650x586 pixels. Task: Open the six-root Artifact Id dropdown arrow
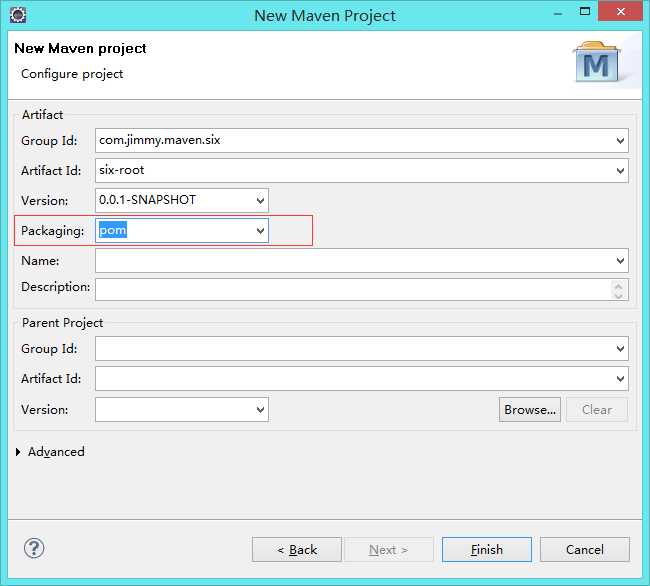(x=620, y=170)
